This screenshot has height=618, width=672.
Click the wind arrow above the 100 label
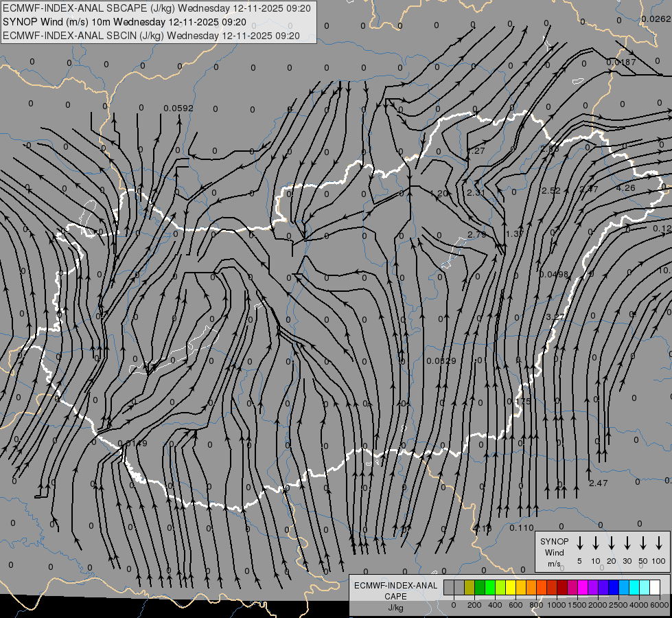tap(659, 543)
